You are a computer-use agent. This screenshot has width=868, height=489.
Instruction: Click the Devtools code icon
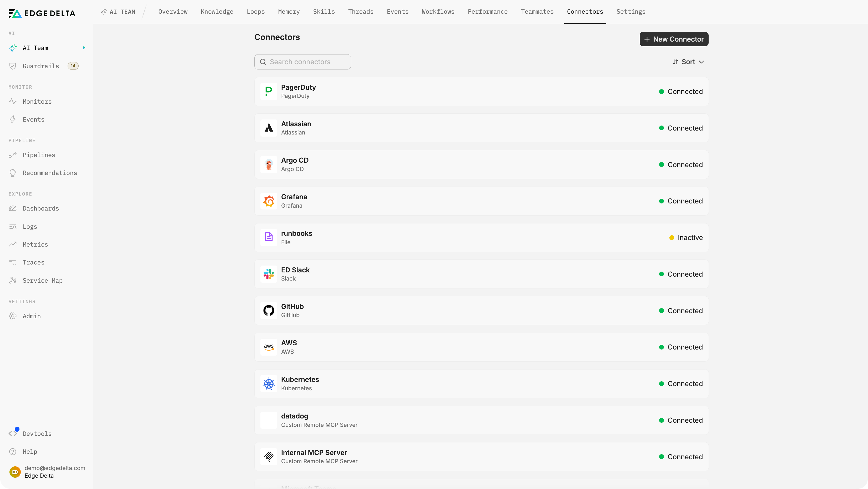(13, 434)
